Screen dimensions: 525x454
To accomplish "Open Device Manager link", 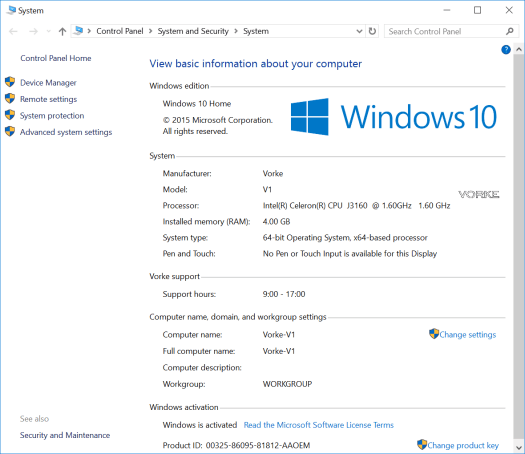I will 48,83.
